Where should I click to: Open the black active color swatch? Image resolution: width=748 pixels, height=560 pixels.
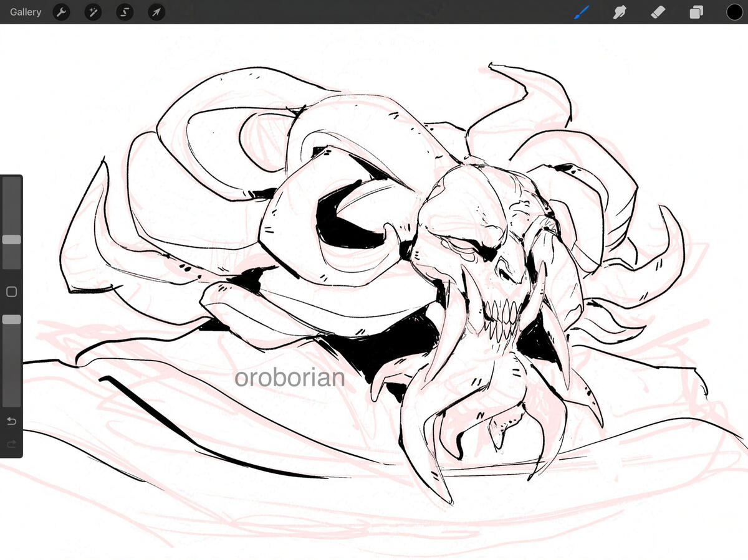click(x=734, y=12)
